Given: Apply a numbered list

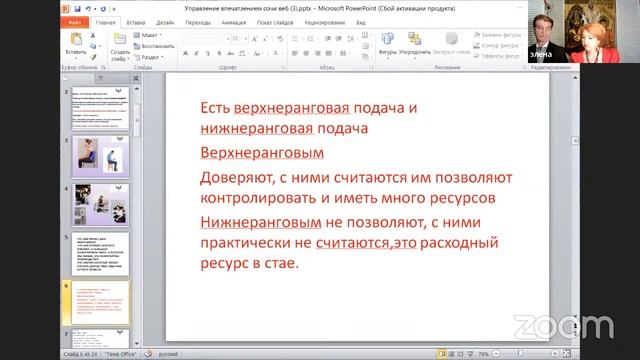Looking at the screenshot, I should coord(311,39).
